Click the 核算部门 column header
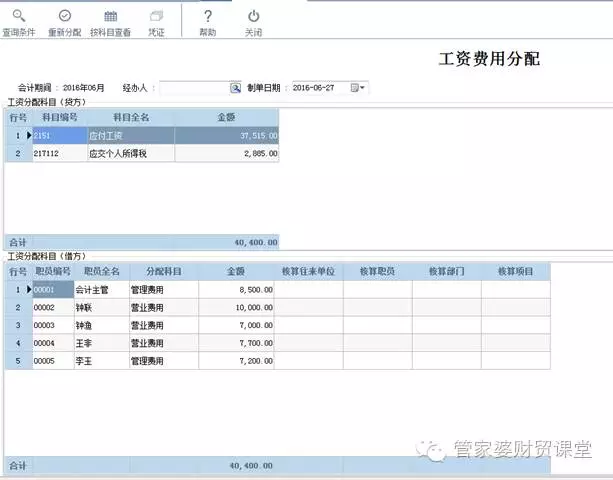 pos(447,271)
